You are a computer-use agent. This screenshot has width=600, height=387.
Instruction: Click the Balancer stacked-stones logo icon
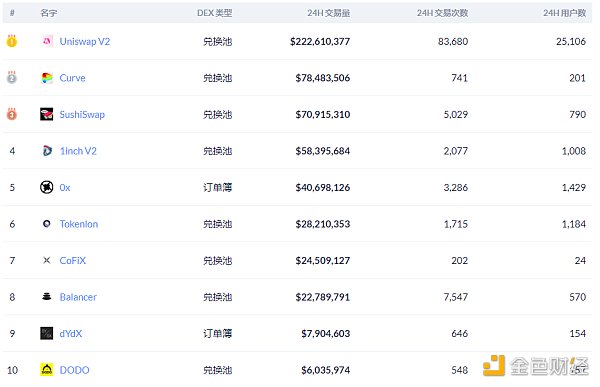coord(47,297)
